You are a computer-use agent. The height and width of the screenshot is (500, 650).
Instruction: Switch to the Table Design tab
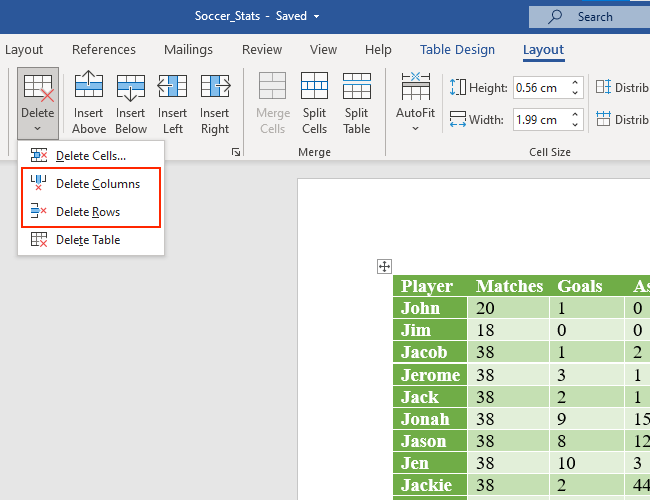[x=457, y=50]
